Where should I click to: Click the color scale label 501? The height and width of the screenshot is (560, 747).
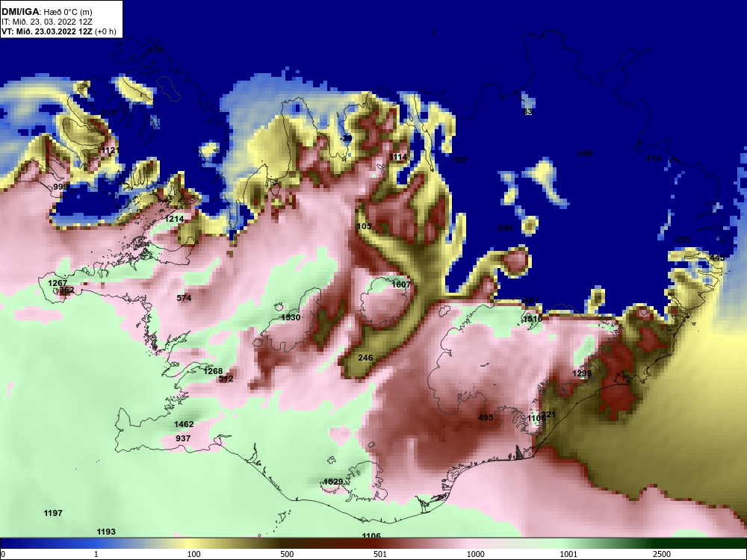click(x=380, y=554)
